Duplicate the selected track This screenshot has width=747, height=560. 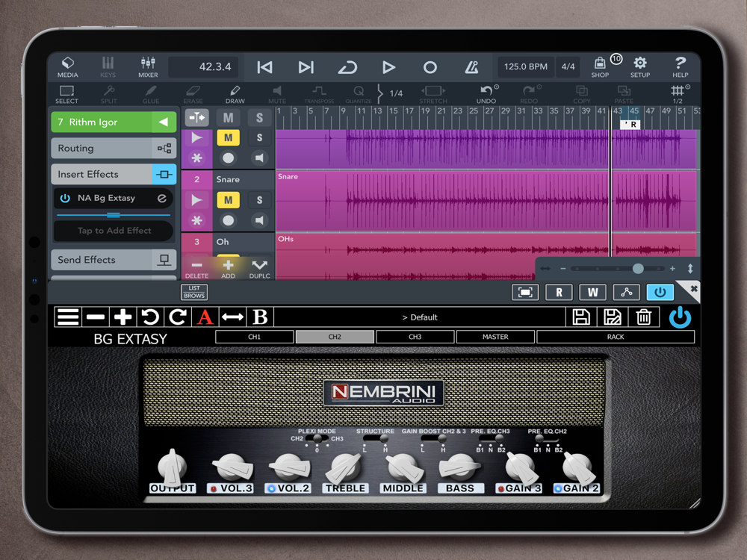260,268
